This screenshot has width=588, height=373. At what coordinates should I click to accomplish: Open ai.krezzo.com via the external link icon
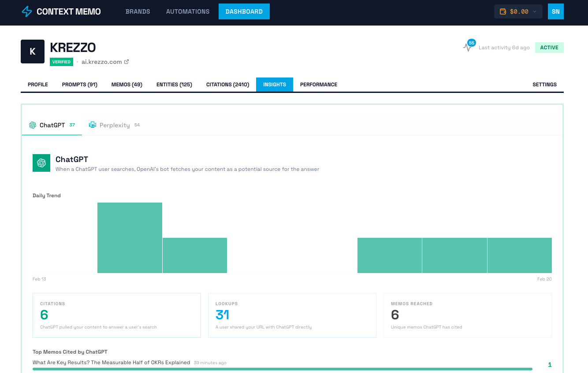(127, 62)
